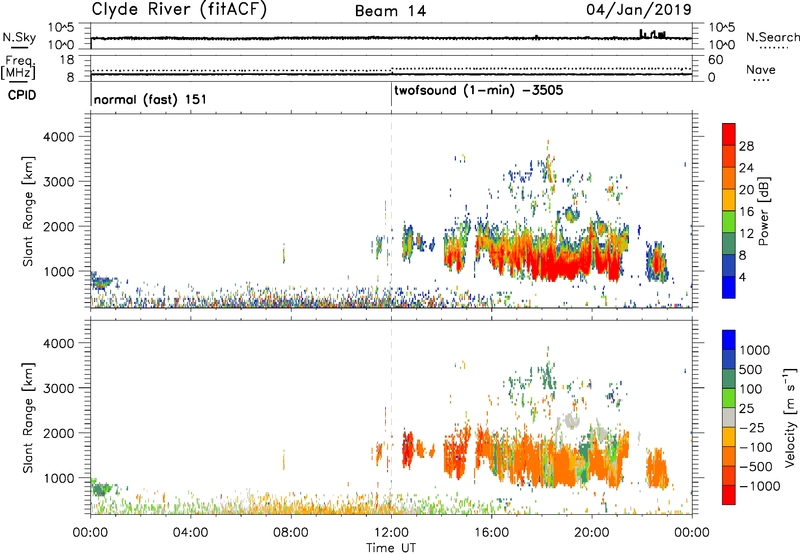Click the "N.Sky" legend label
Image resolution: width=800 pixels, height=554 pixels.
[19, 37]
